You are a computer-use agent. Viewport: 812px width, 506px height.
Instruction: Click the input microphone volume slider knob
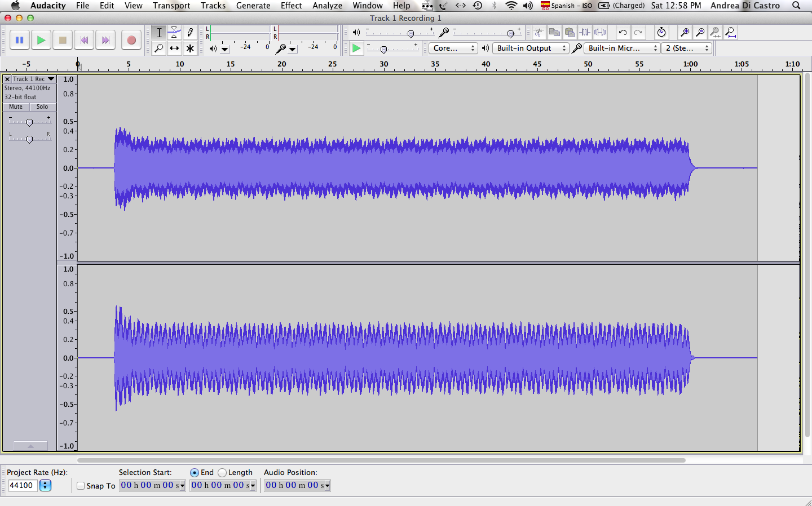510,34
